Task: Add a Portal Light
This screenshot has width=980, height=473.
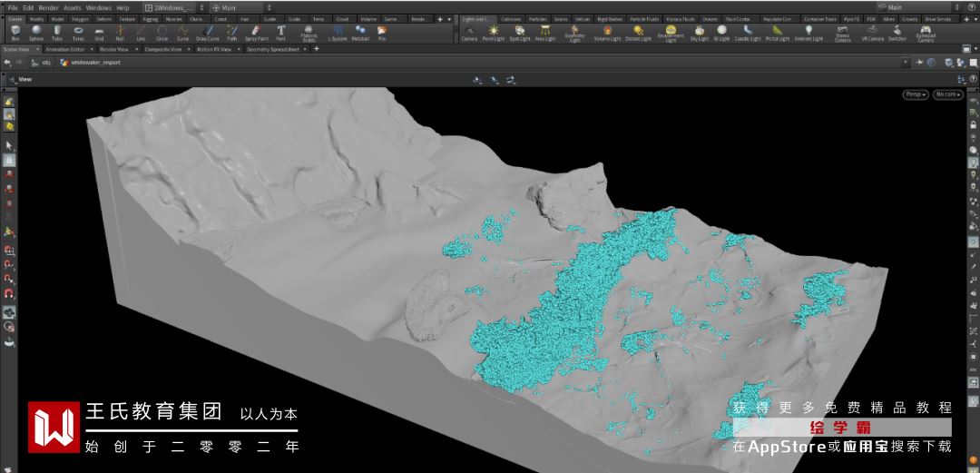Action: (x=778, y=33)
